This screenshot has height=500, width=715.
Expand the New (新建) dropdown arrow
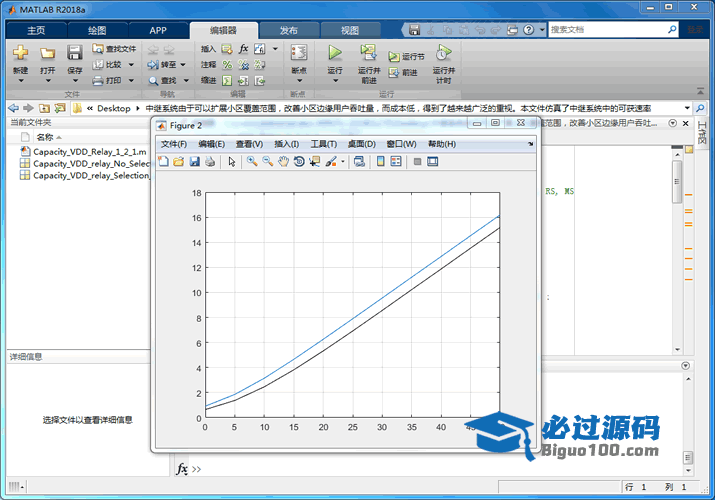(20, 81)
